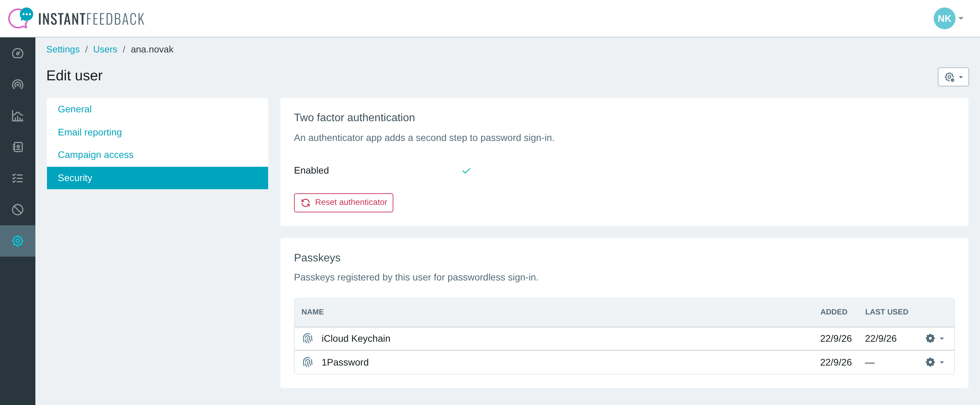Open gear menu for iCloud Keychain passkey

(934, 338)
